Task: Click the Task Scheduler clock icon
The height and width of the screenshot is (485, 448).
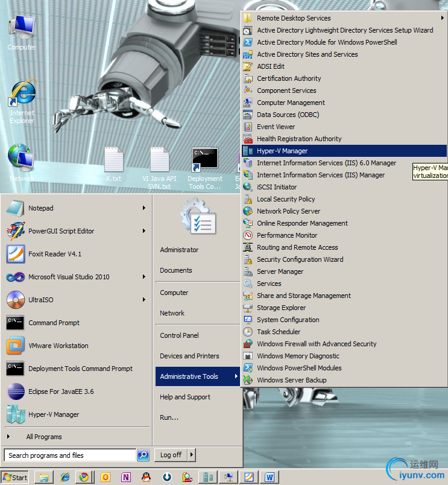Action: pyautogui.click(x=248, y=332)
